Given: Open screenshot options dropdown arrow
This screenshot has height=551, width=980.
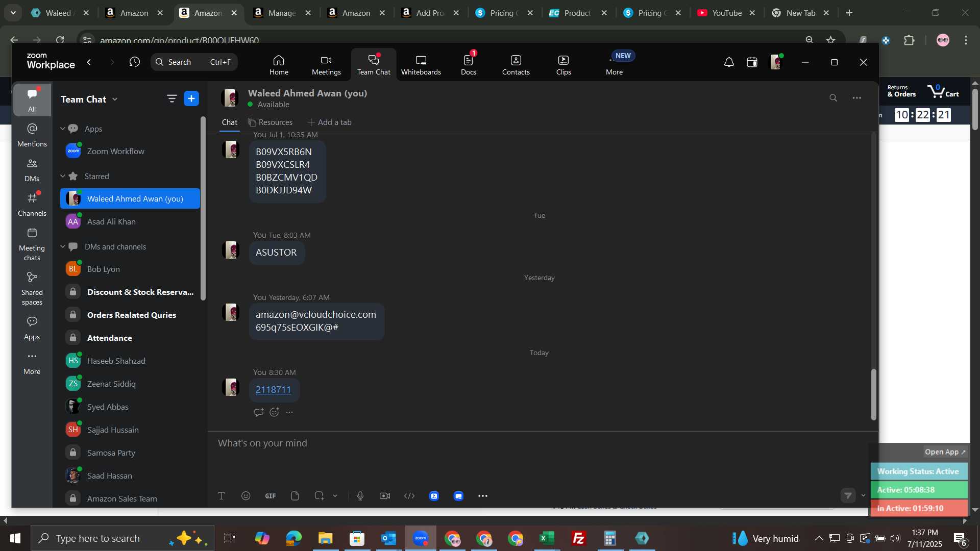Looking at the screenshot, I should pos(335,496).
